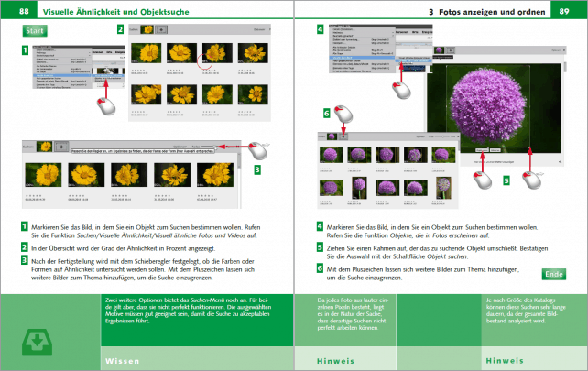
Task: Switch to the Personen tab in step 4 screenshot
Action: 402,32
